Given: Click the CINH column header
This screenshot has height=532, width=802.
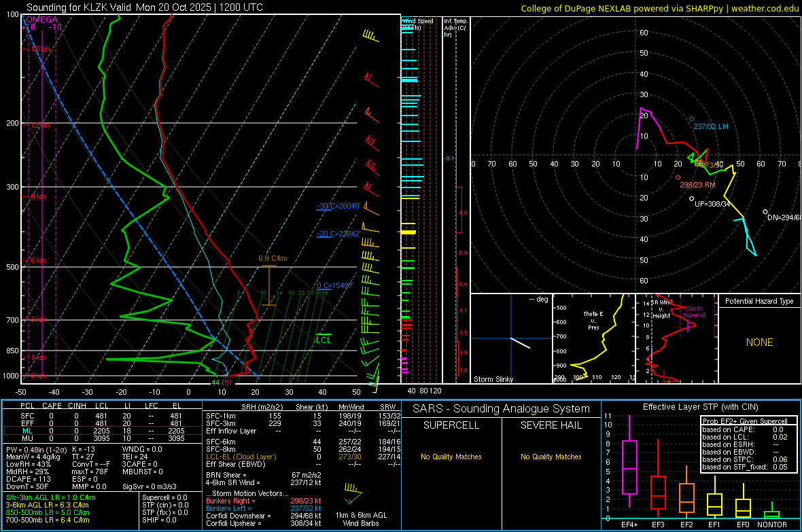Looking at the screenshot, I should pyautogui.click(x=77, y=406).
